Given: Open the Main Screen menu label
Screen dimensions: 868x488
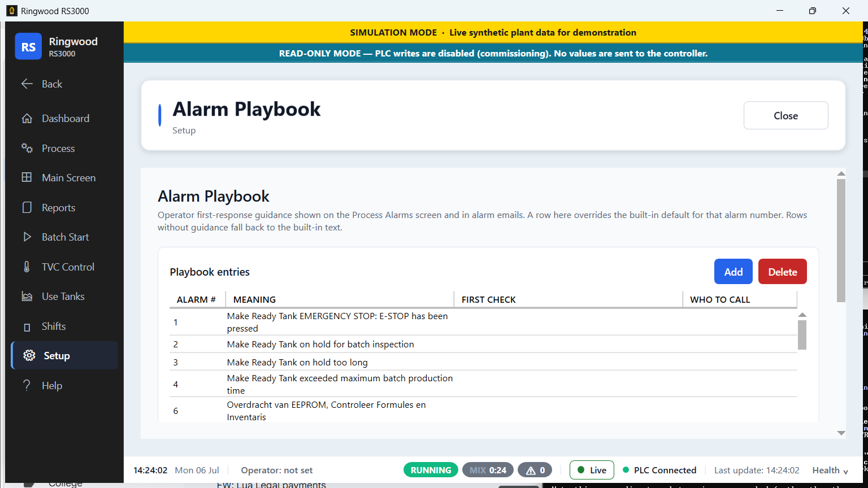Looking at the screenshot, I should pyautogui.click(x=68, y=177).
